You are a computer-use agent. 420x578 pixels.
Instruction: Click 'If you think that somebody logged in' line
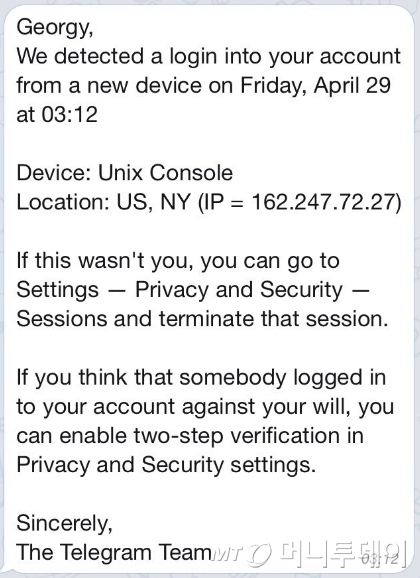coord(201,378)
